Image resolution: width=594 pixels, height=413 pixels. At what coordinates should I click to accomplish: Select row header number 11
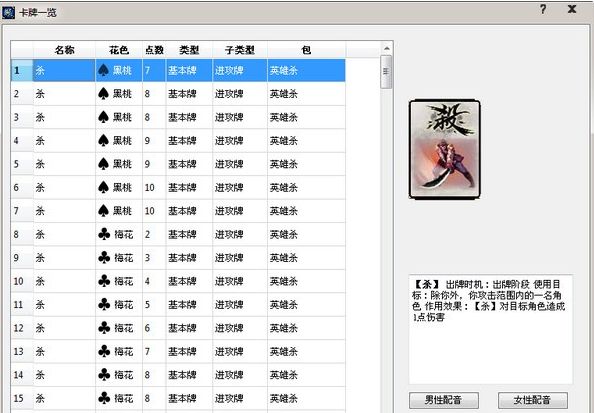pyautogui.click(x=22, y=305)
